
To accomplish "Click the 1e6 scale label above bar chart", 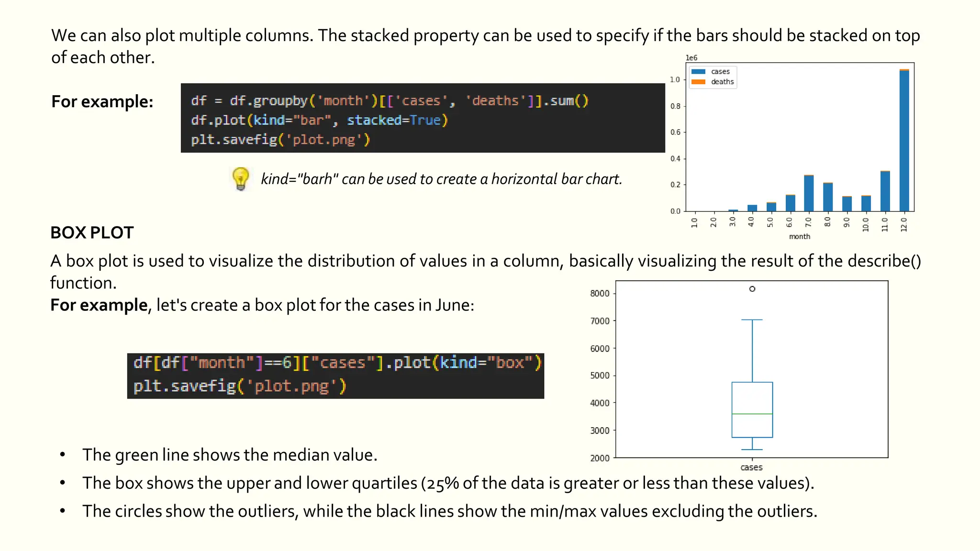I will [691, 58].
